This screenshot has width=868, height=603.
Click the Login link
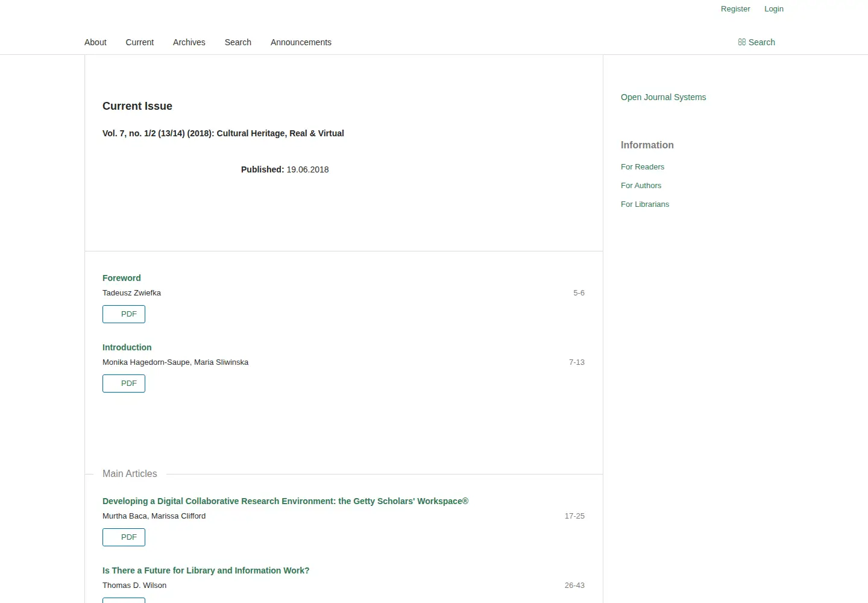[x=774, y=9]
